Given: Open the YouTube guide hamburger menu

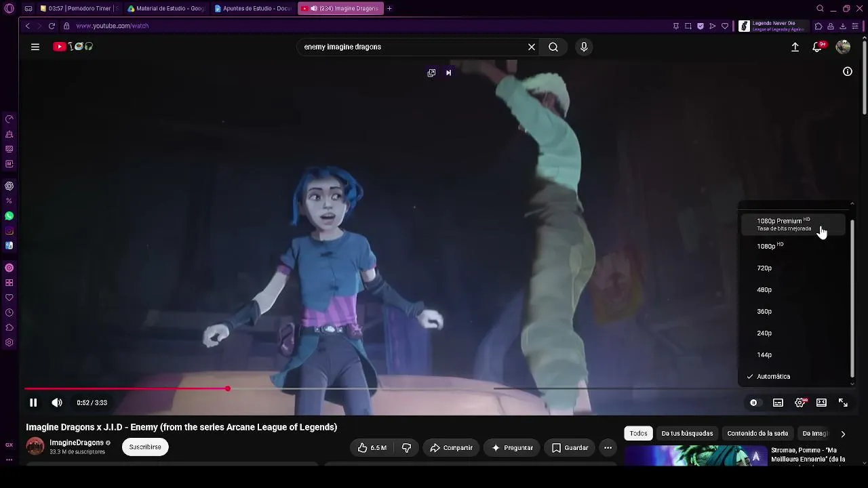Looking at the screenshot, I should (x=35, y=47).
